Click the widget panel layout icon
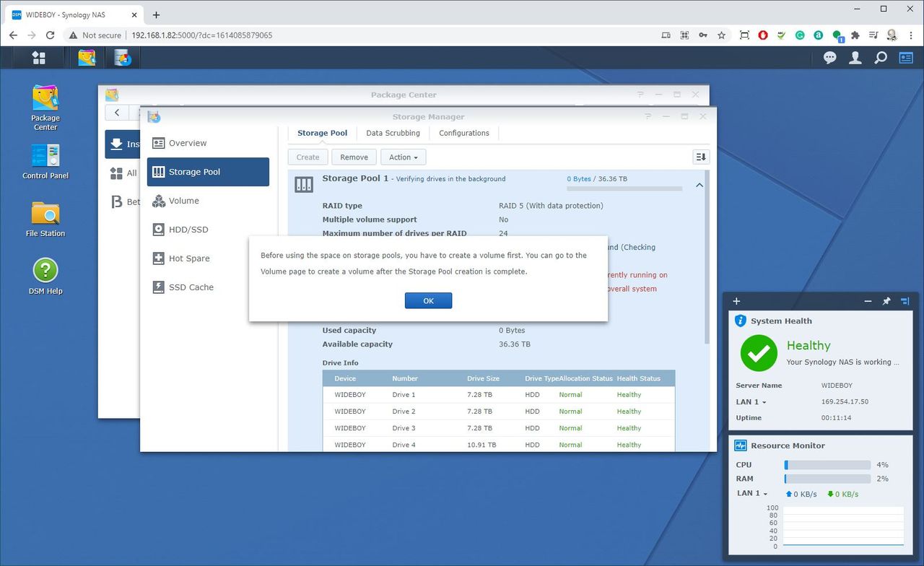This screenshot has height=566, width=924. [905, 301]
